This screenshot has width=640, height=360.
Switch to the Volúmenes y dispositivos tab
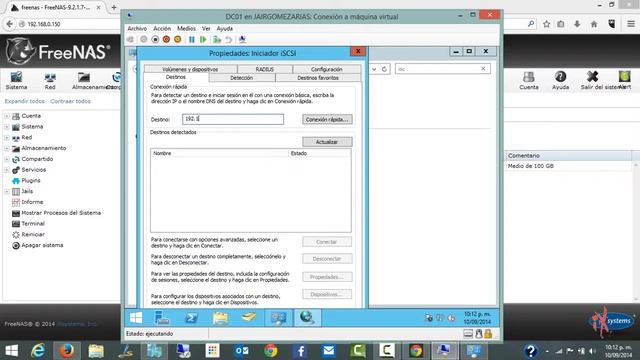pos(190,69)
